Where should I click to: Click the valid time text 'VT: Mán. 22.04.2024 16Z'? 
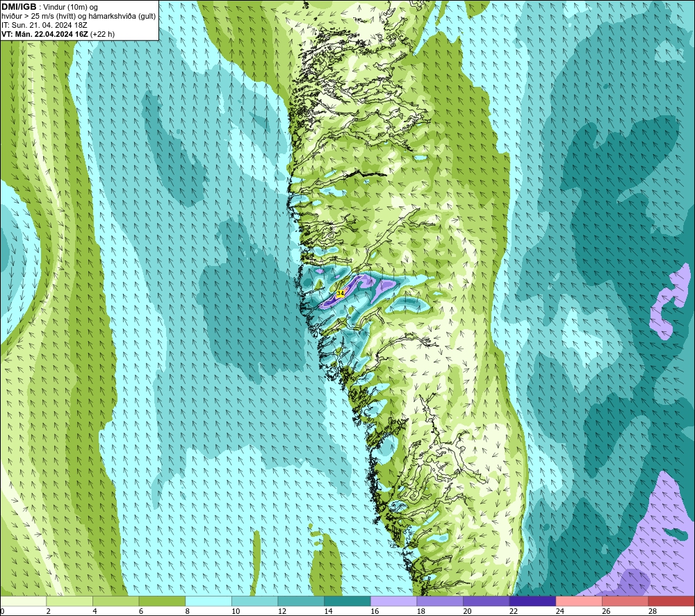(x=44, y=34)
